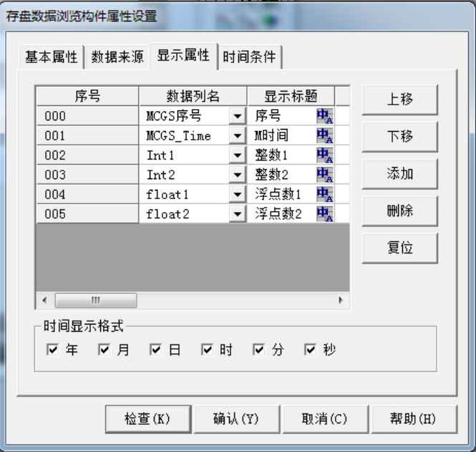Viewport: 476px width, 452px height.
Task: Switch to the 基本属性 tab
Action: point(52,57)
